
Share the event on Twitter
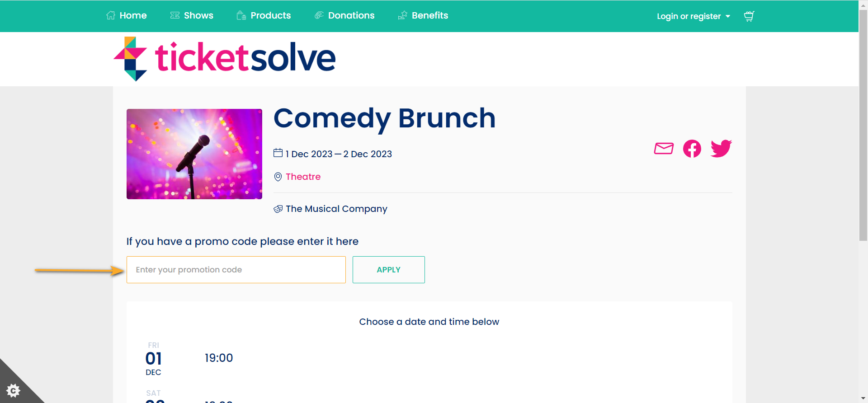point(720,148)
